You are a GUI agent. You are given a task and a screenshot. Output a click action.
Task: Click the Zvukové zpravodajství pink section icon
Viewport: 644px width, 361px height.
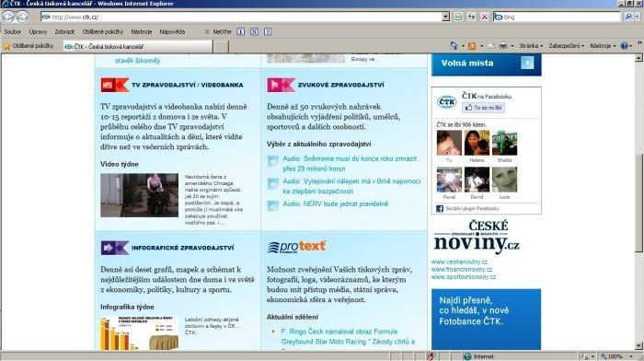coord(281,85)
